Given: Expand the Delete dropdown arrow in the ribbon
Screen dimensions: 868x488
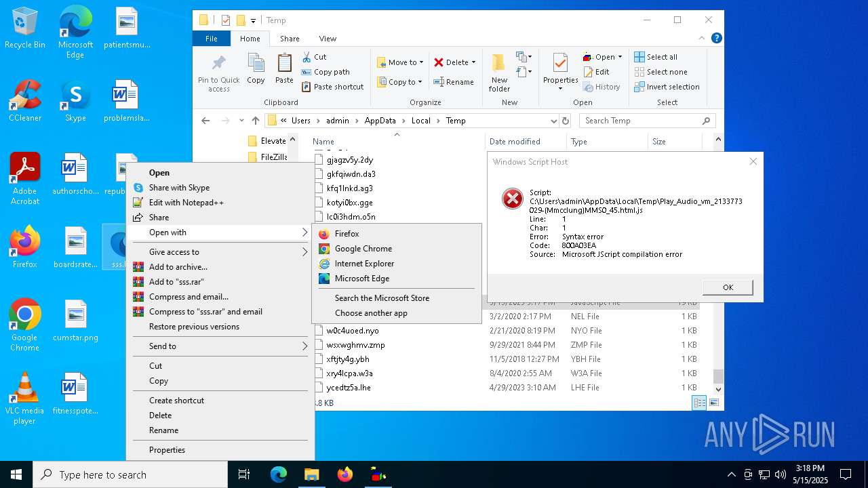Looking at the screenshot, I should 473,62.
